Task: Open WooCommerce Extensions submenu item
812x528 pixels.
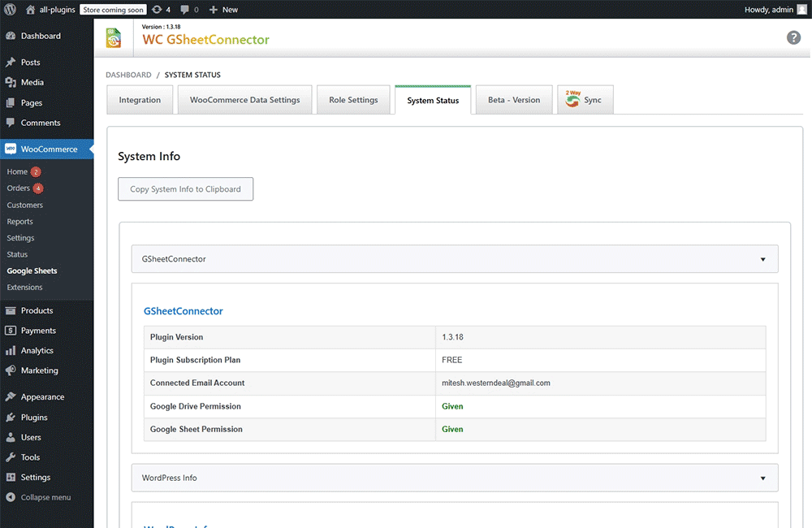Action: [25, 287]
